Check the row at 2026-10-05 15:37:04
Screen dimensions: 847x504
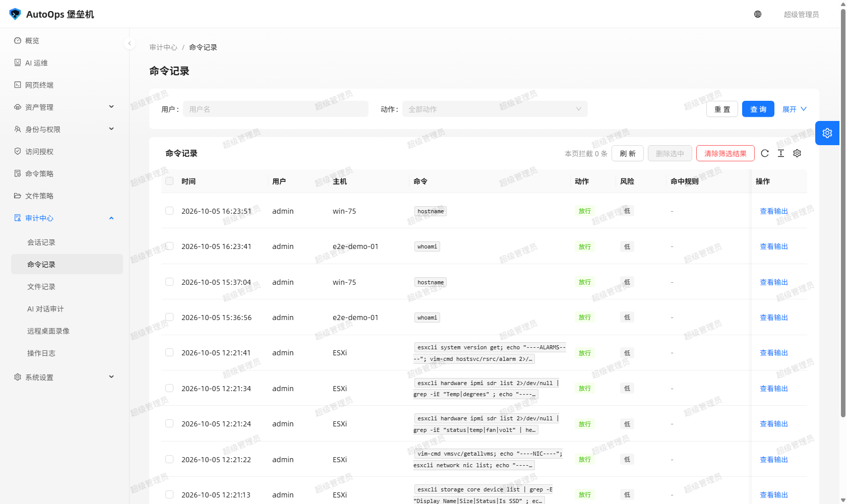click(169, 282)
